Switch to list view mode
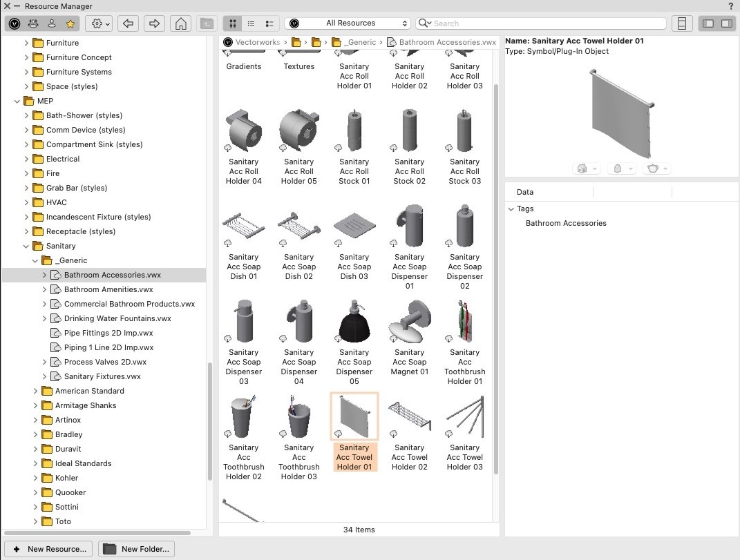Viewport: 740px width, 560px height. 251,23
